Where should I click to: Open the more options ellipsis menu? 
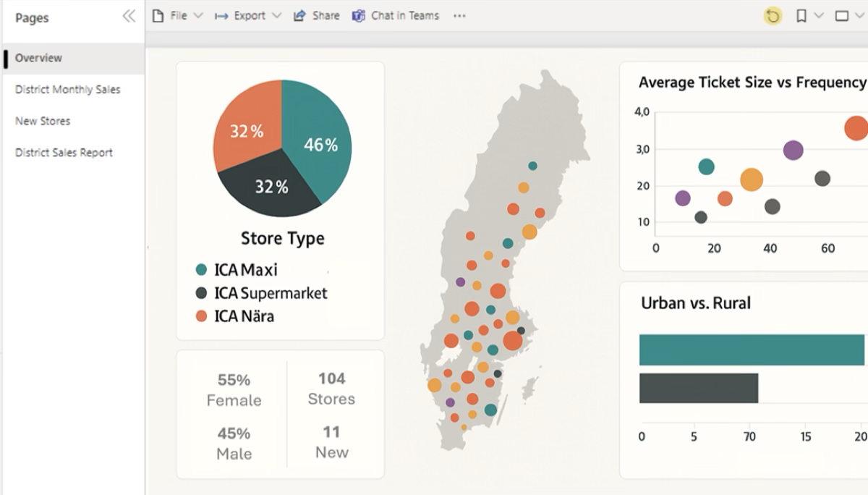pos(459,16)
